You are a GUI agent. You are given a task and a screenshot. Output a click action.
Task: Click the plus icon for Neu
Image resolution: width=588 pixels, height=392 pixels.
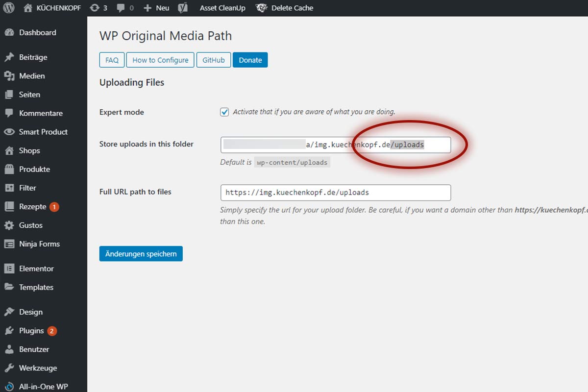click(x=147, y=8)
